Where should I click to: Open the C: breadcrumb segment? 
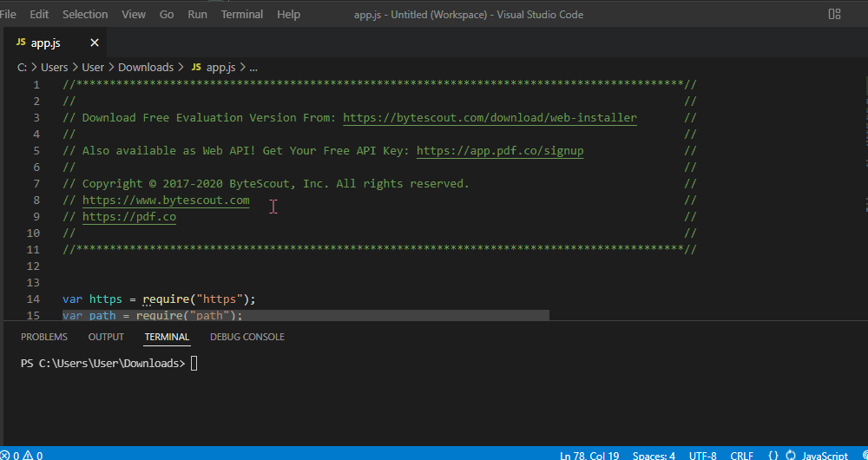[23, 68]
